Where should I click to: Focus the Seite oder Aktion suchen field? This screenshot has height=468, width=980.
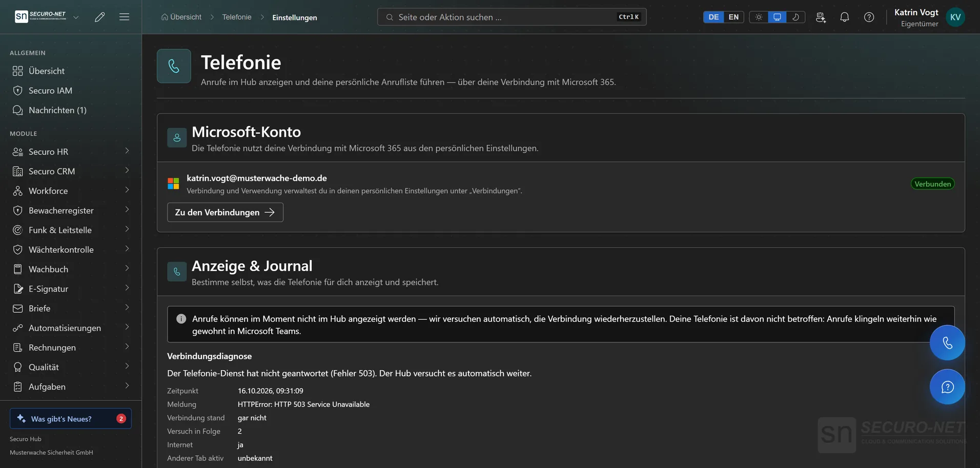coord(512,17)
